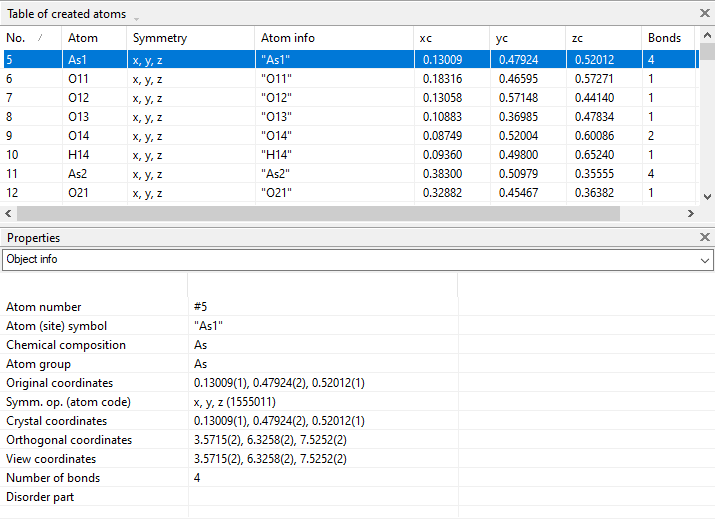The height and width of the screenshot is (519, 715).
Task: Open the Table of created atoms title dropdown arrow
Action: coord(136,18)
